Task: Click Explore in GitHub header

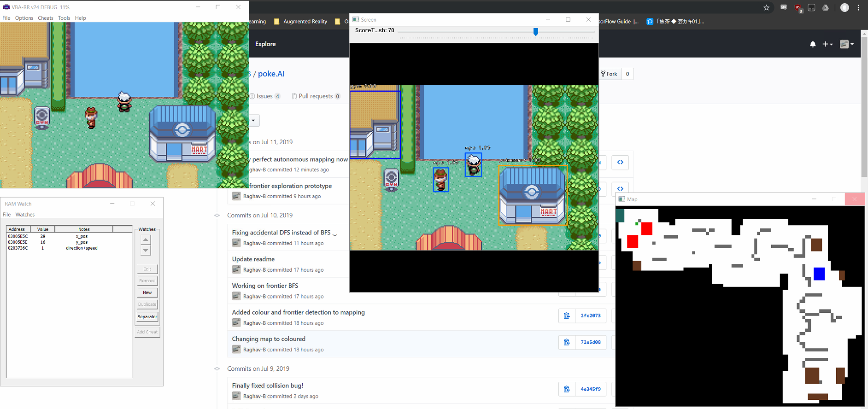Action: pos(265,44)
